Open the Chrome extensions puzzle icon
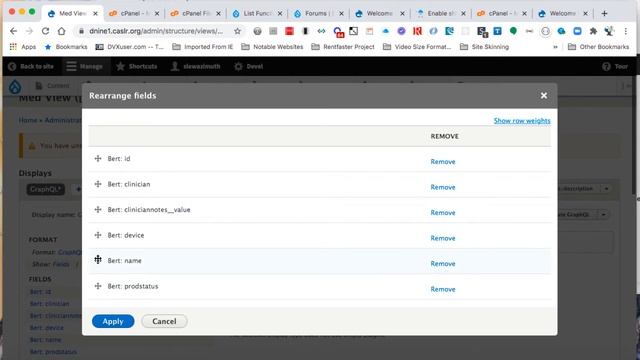This screenshot has width=640, height=360. (x=593, y=31)
